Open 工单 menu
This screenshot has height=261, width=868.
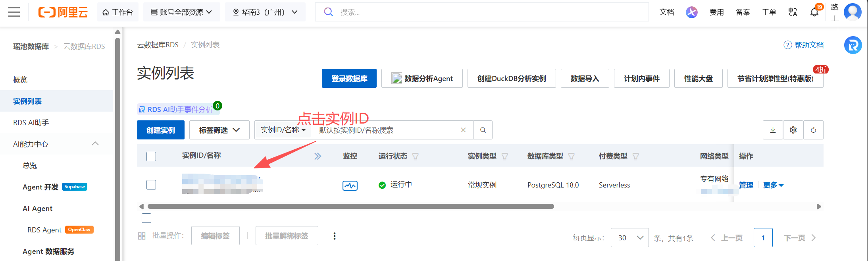(769, 12)
